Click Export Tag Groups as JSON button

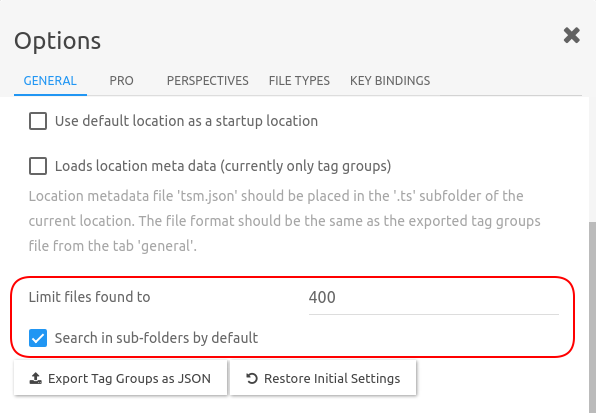pos(120,378)
